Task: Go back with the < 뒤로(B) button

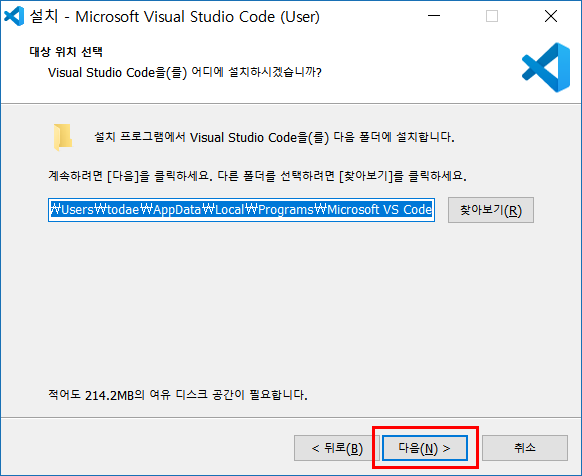Action: [x=337, y=448]
